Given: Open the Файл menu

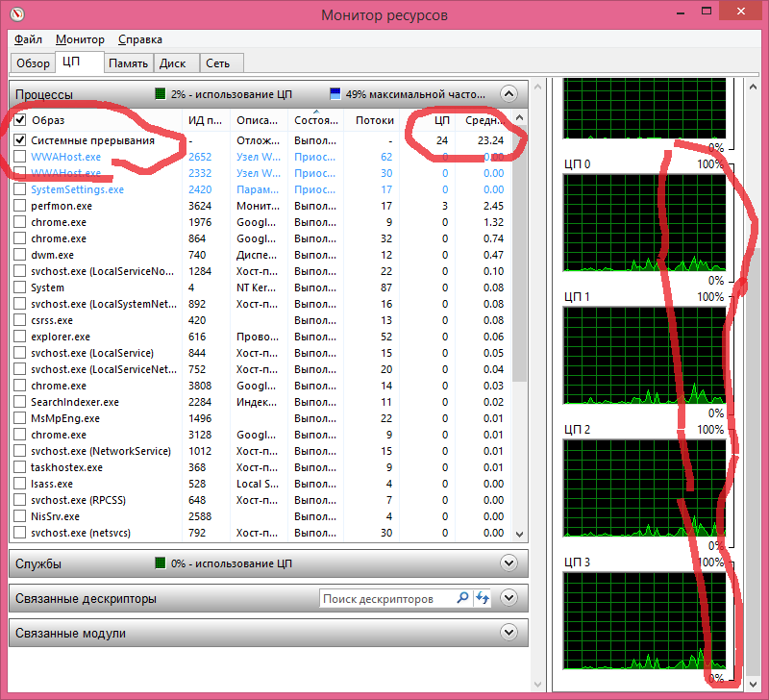Looking at the screenshot, I should [28, 39].
